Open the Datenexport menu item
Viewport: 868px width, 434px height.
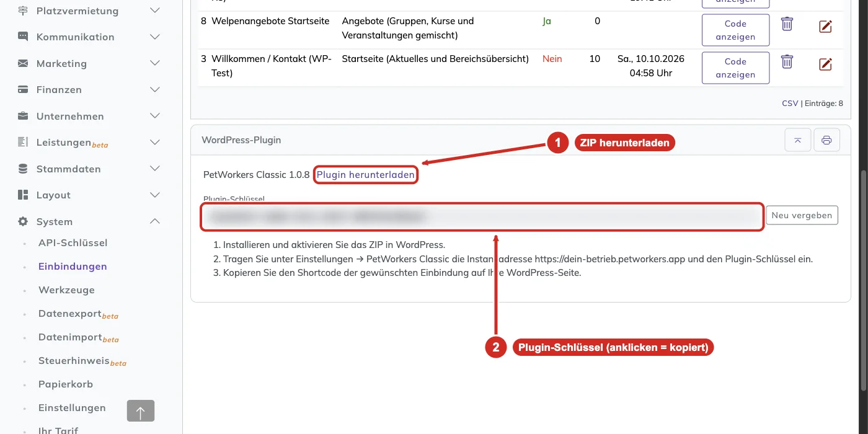pyautogui.click(x=78, y=314)
